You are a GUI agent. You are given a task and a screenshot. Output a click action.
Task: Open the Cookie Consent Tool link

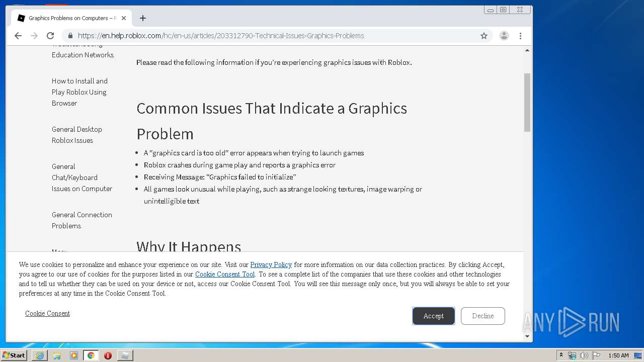pos(225,274)
